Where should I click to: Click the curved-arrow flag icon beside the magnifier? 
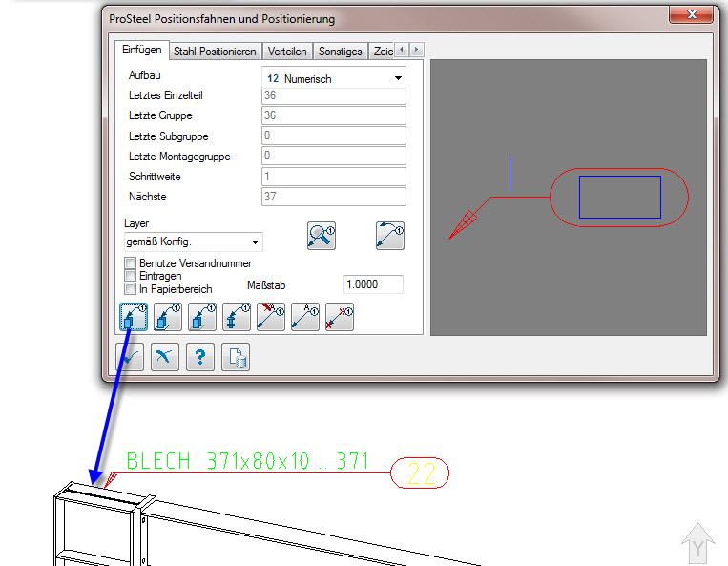click(x=390, y=236)
